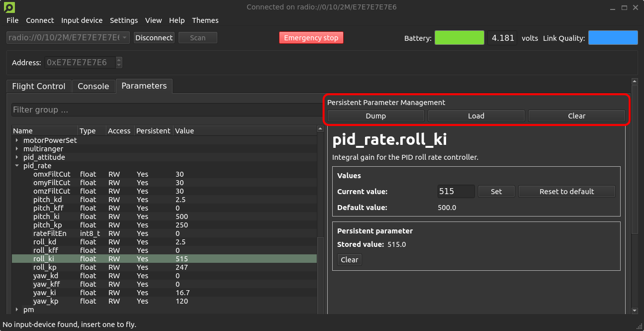Open the Help menu
The height and width of the screenshot is (331, 644).
click(x=177, y=20)
